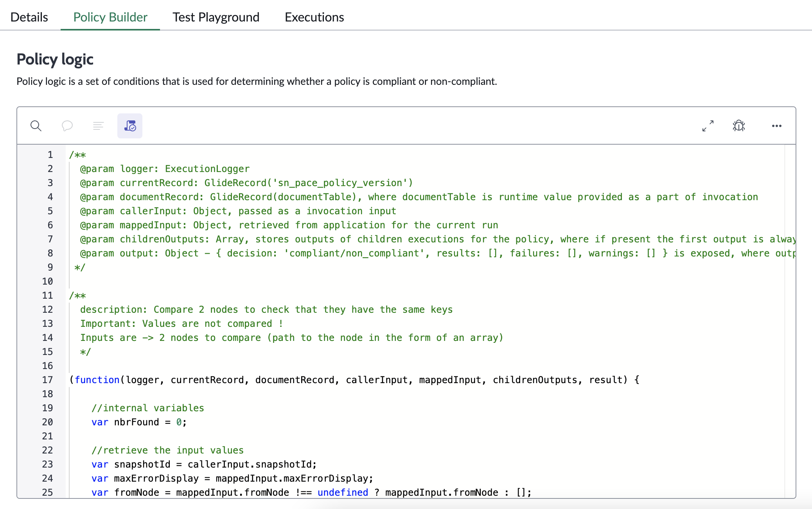Viewport: 812px width, 509px height.
Task: Click the 'Inputs are -> 2 nodes' line
Action: (x=292, y=338)
